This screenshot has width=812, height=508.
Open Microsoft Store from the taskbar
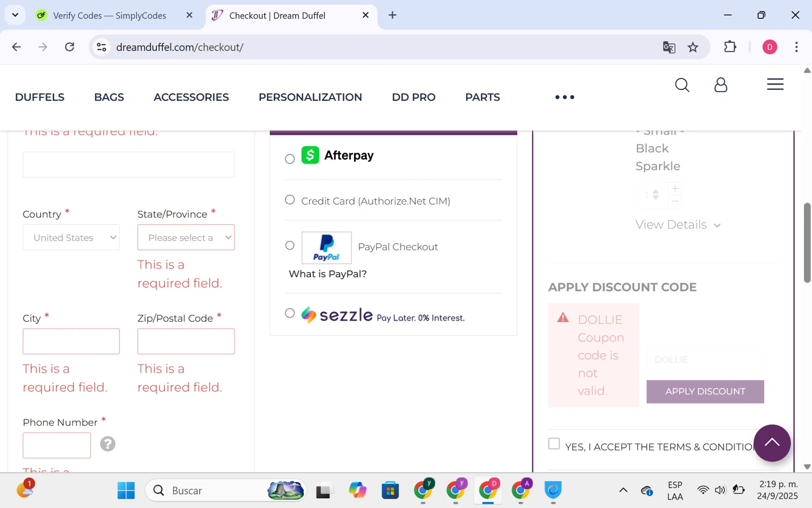[390, 491]
